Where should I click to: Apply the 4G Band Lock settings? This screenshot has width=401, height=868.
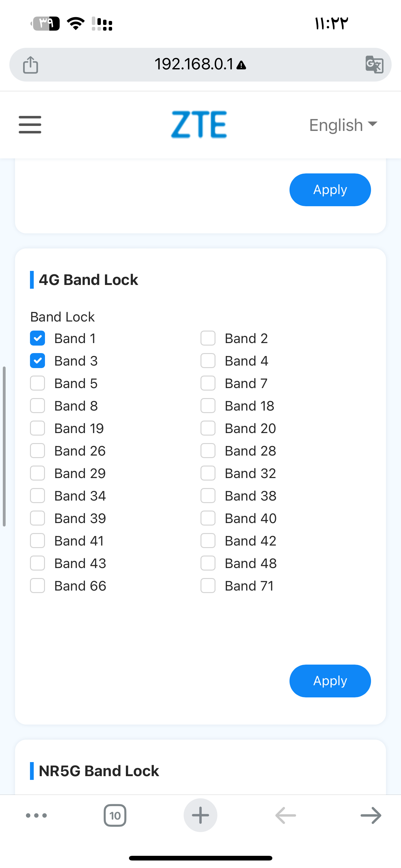[x=330, y=681]
